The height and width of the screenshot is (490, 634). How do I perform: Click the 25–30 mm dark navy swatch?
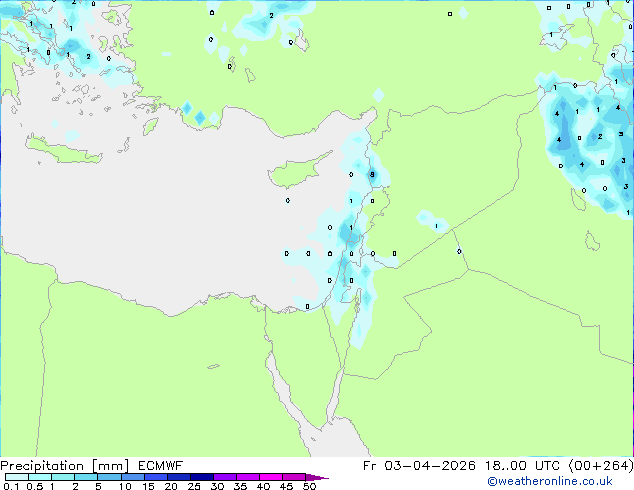coord(201,477)
